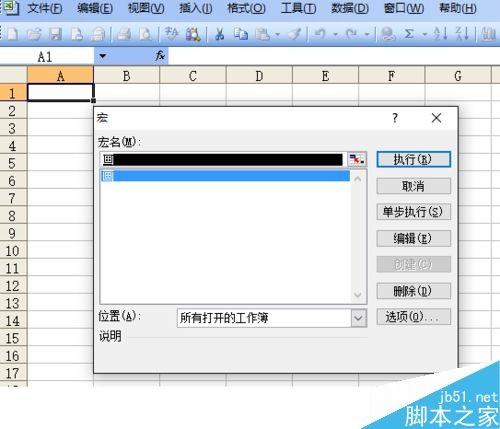Open the Undo history dropdown arrow
Image resolution: width=500 pixels, height=429 pixels.
[335, 34]
